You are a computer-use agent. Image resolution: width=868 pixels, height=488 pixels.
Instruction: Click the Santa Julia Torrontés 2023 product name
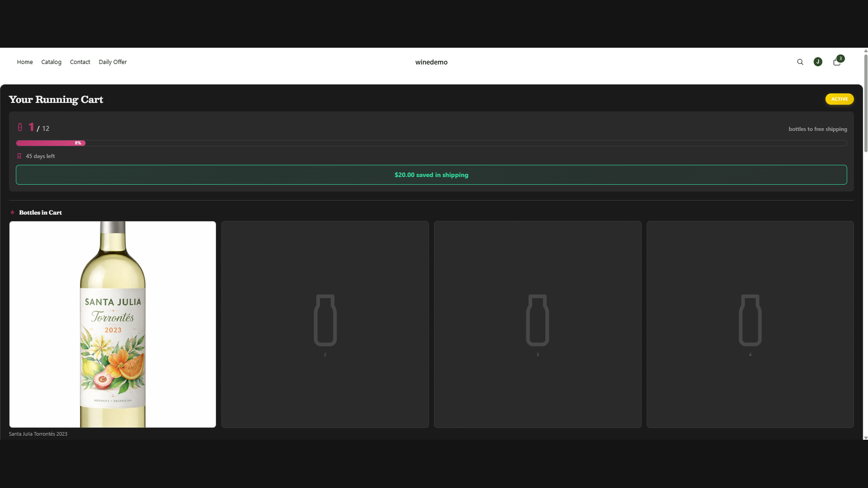[x=38, y=434]
